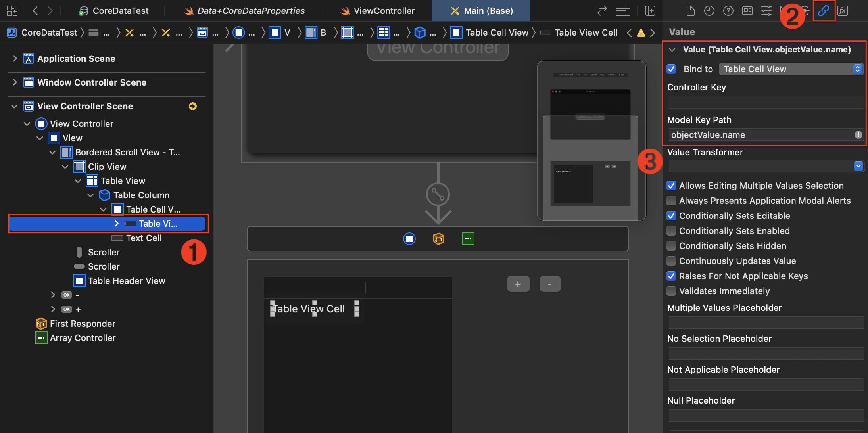Viewport: 868px width, 433px height.
Task: Click the Array Controller icon in scene dock
Action: tap(468, 239)
